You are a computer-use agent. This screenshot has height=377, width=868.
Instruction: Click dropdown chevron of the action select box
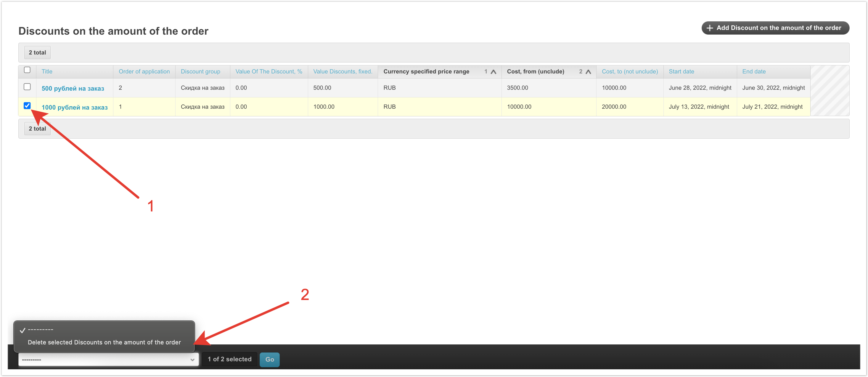pos(192,360)
